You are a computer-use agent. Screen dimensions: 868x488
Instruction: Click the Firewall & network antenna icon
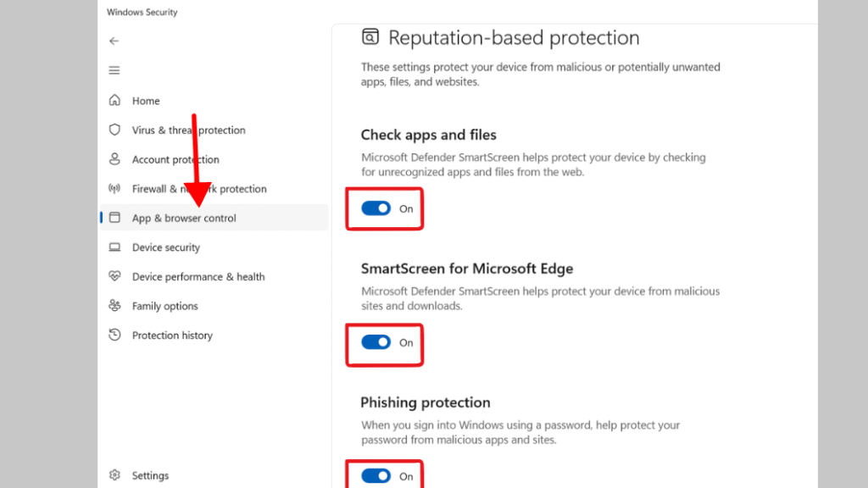click(114, 188)
